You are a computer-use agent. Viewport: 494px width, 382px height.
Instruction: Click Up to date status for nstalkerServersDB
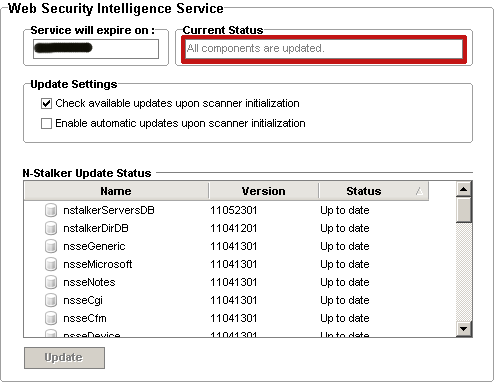[x=345, y=210]
